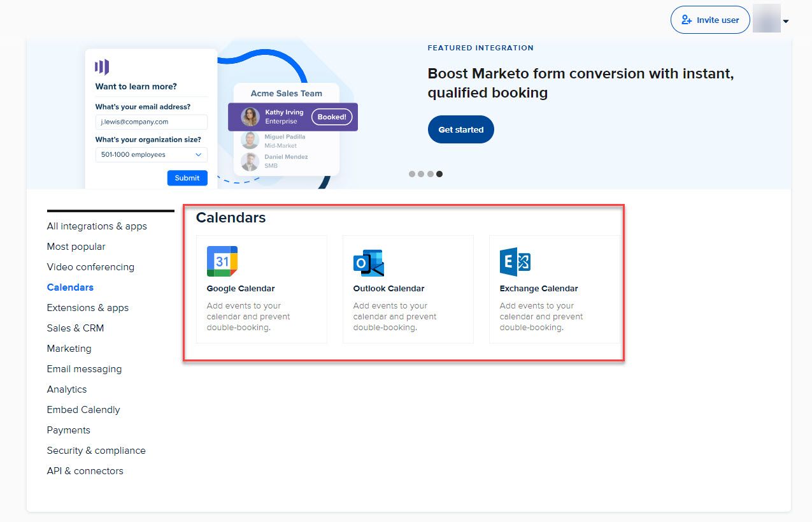The height and width of the screenshot is (522, 812).
Task: Open the Video conferencing category
Action: click(90, 267)
